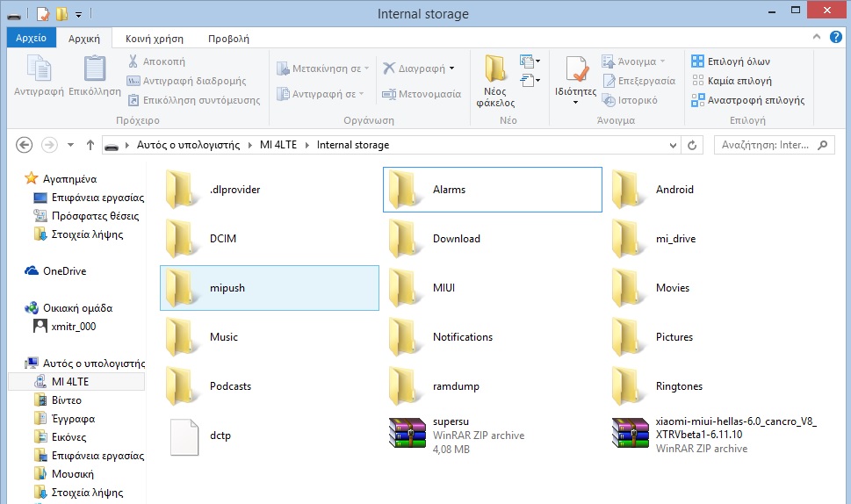The height and width of the screenshot is (504, 851).
Task: Click the Up arrow navigation icon
Action: click(90, 145)
